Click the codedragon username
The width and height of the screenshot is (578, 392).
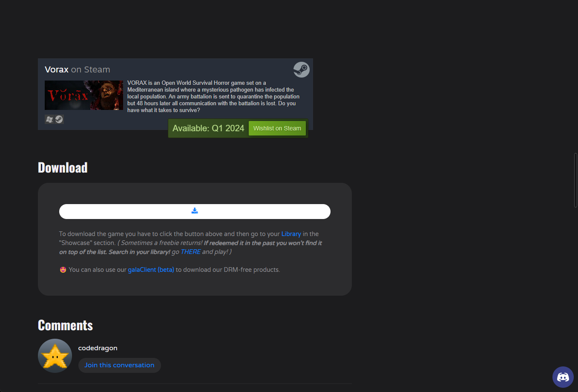coord(98,348)
